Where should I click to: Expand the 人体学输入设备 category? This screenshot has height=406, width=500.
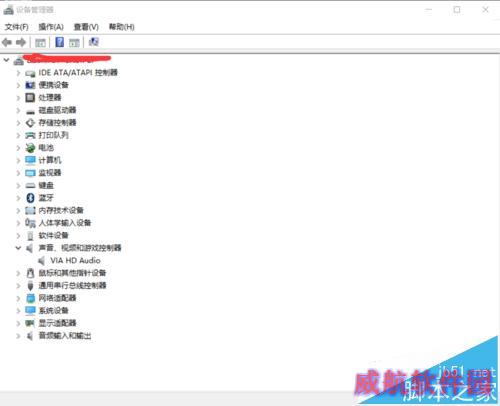(18, 223)
